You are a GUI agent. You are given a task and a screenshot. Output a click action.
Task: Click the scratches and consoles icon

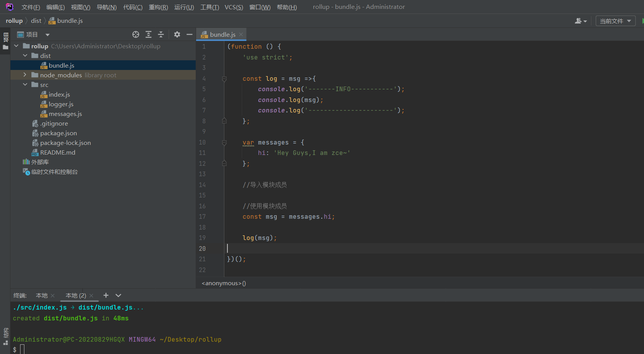26,172
